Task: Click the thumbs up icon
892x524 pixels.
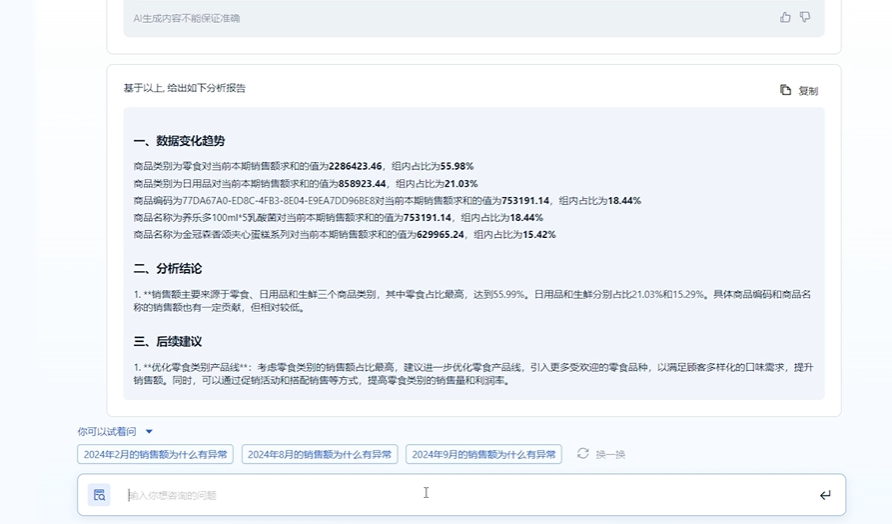Action: [785, 17]
